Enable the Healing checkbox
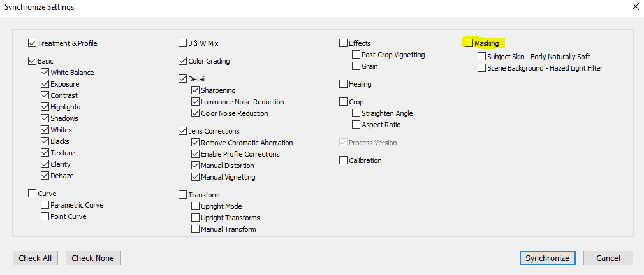This screenshot has height=275, width=644. pos(343,84)
